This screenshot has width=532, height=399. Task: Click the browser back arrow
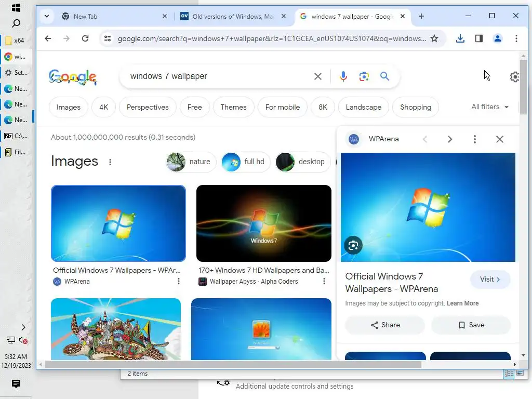tap(48, 38)
